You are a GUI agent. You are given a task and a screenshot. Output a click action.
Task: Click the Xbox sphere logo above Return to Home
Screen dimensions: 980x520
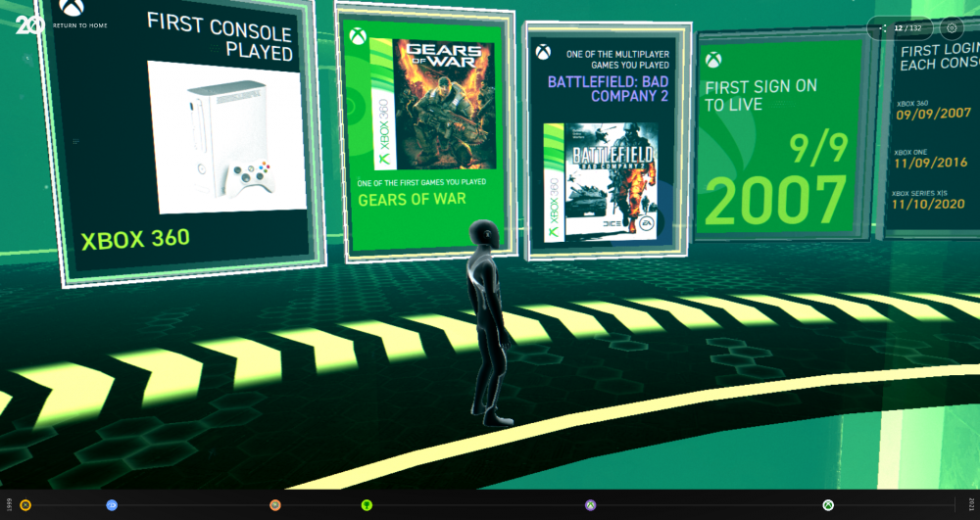coord(72,8)
